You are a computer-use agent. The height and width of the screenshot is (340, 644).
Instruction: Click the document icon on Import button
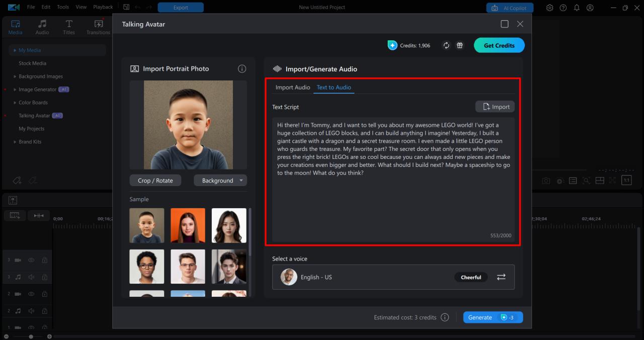(x=486, y=107)
